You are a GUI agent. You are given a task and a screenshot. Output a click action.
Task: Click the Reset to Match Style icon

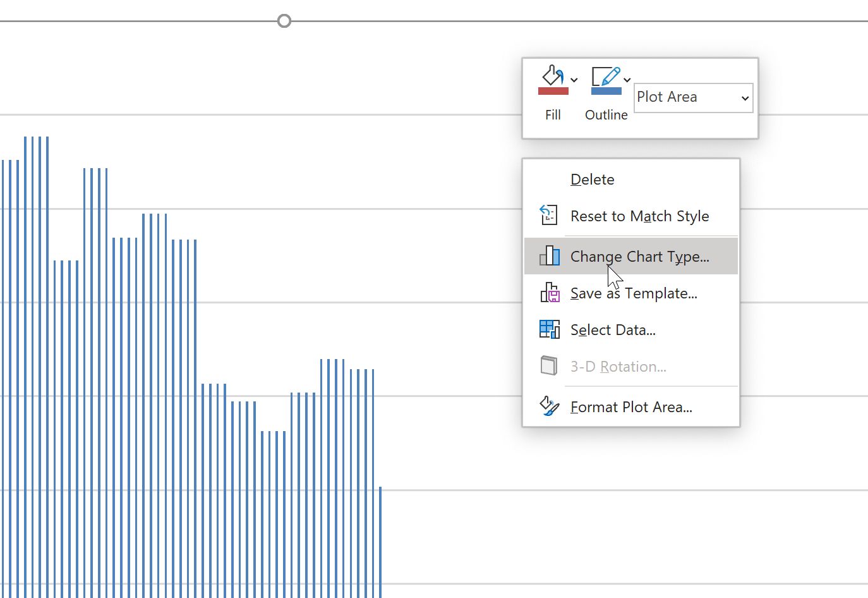549,215
